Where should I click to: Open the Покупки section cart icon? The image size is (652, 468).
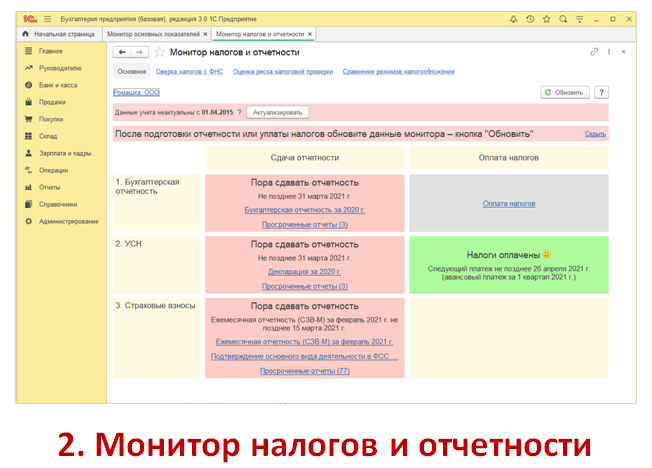28,119
